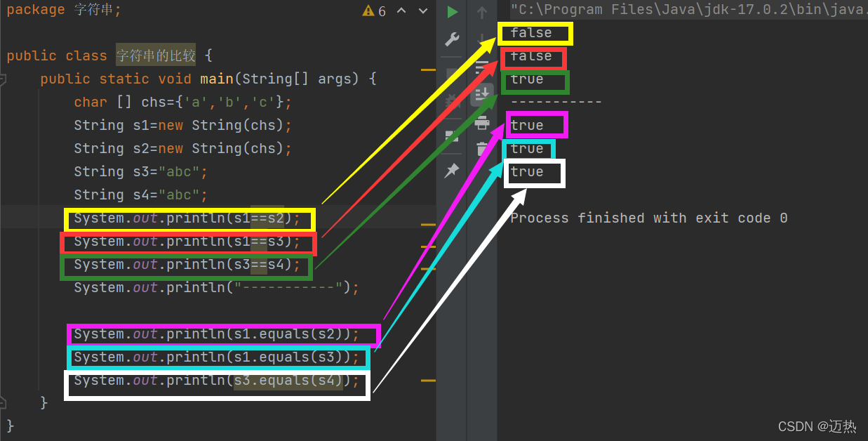Click the up-the-stack-trace arrow icon
The width and height of the screenshot is (868, 441).
pyautogui.click(x=481, y=12)
